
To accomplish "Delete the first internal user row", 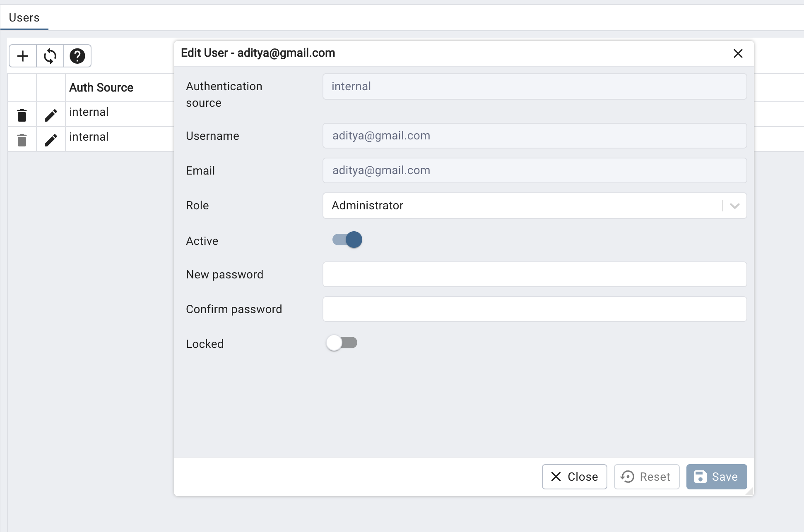I will point(22,115).
